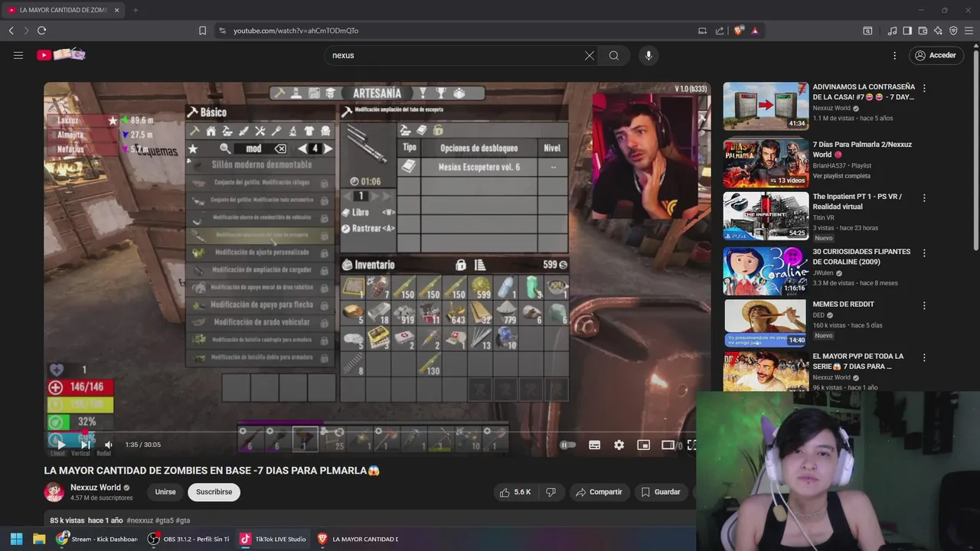980x551 pixels.
Task: Open YouTube guide hamburger menu
Action: 18,55
